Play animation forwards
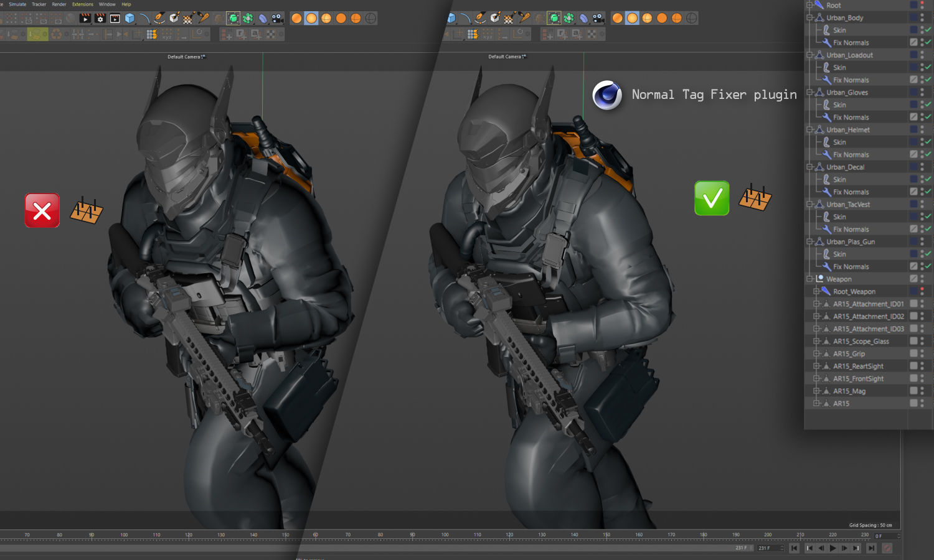934x560 pixels. point(833,548)
